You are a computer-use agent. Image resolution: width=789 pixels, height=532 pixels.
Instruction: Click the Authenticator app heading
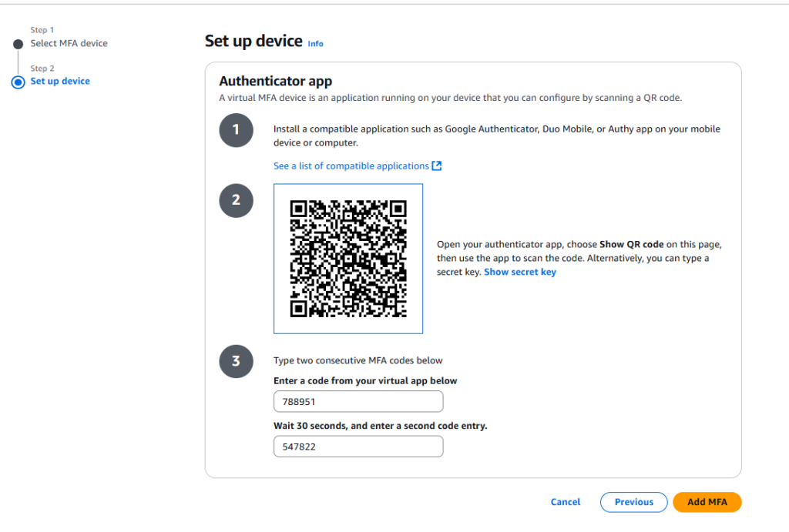click(275, 81)
